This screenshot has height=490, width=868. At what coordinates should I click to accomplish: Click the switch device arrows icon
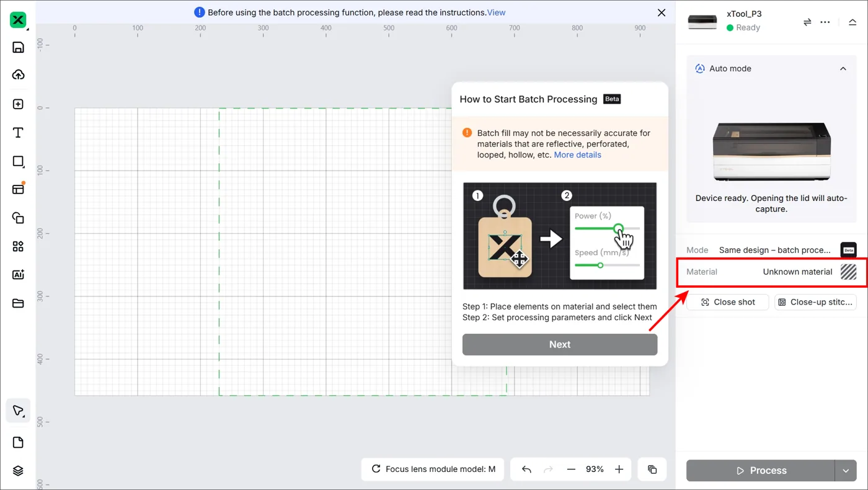coord(807,22)
